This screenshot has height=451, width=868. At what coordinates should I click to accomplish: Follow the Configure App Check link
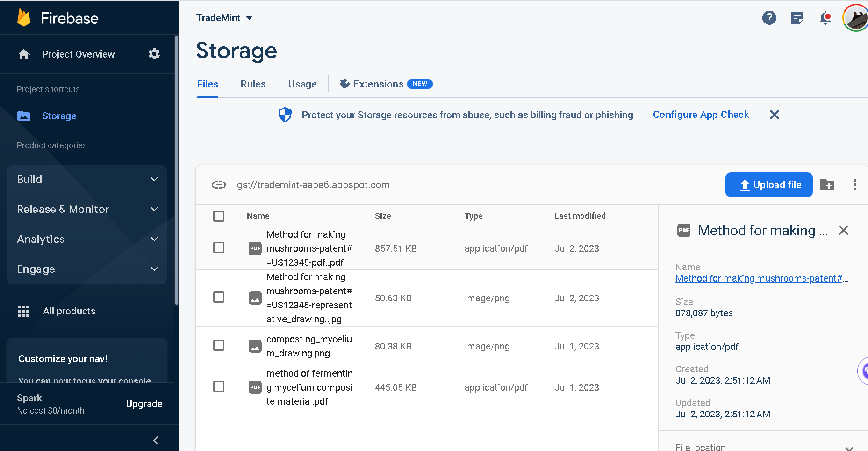tap(701, 115)
